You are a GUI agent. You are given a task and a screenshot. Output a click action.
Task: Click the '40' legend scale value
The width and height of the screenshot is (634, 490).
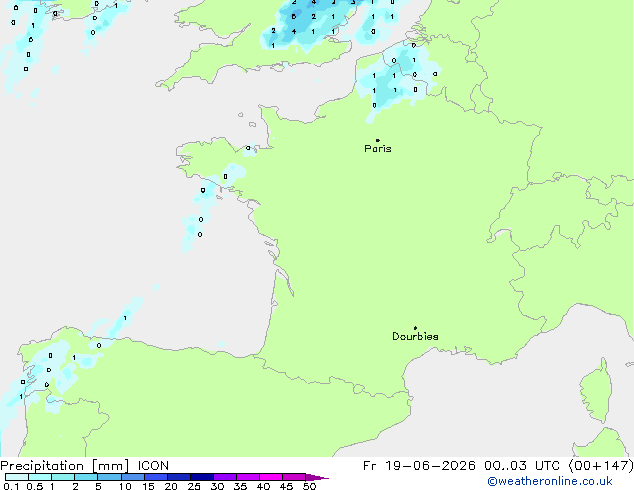tap(263, 486)
